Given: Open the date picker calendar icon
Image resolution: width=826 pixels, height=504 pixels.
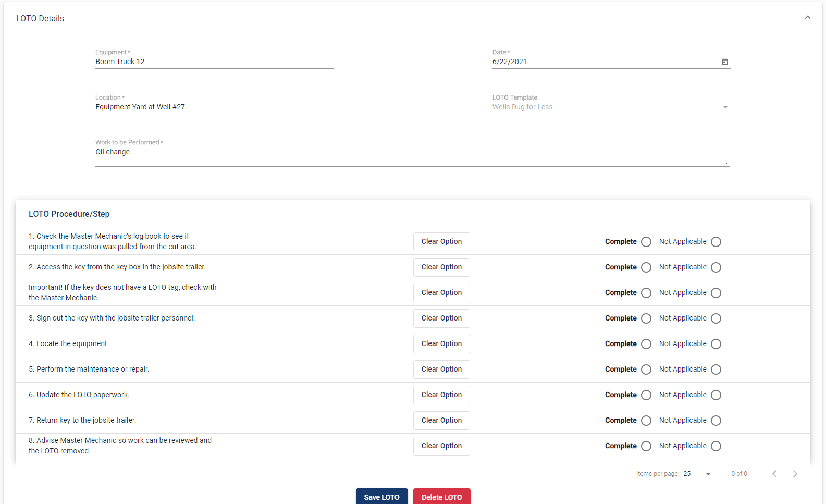Looking at the screenshot, I should coord(724,62).
